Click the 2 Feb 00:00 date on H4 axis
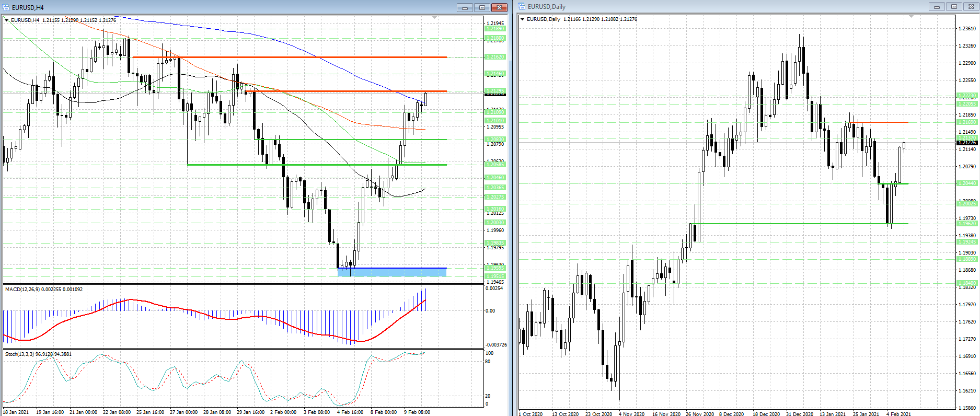The width and height of the screenshot is (980, 416). pos(283,412)
